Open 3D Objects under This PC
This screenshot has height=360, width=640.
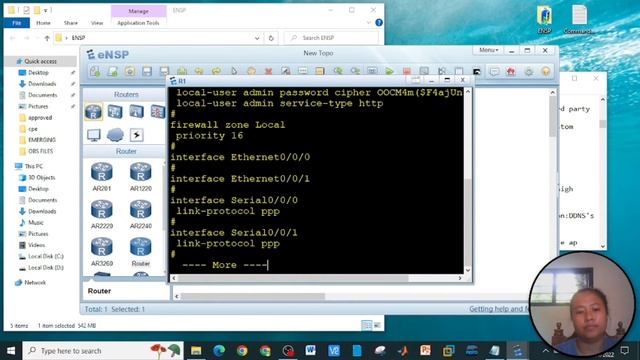tap(42, 178)
